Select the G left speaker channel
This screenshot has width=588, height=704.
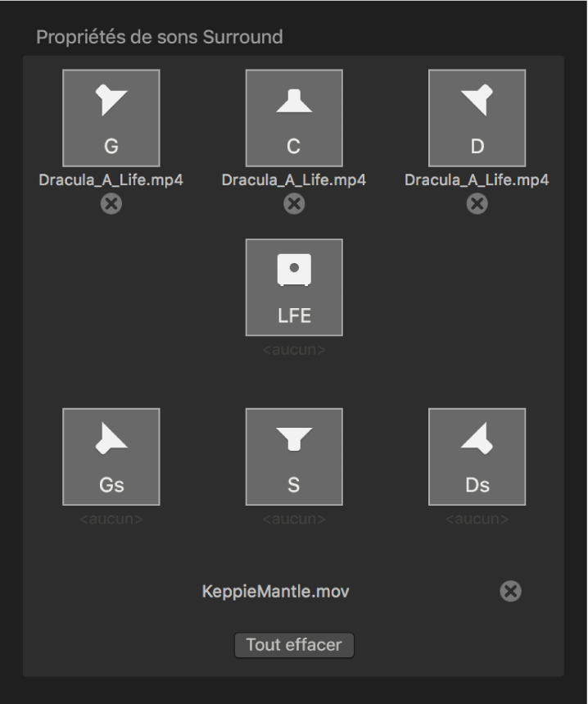[x=111, y=118]
